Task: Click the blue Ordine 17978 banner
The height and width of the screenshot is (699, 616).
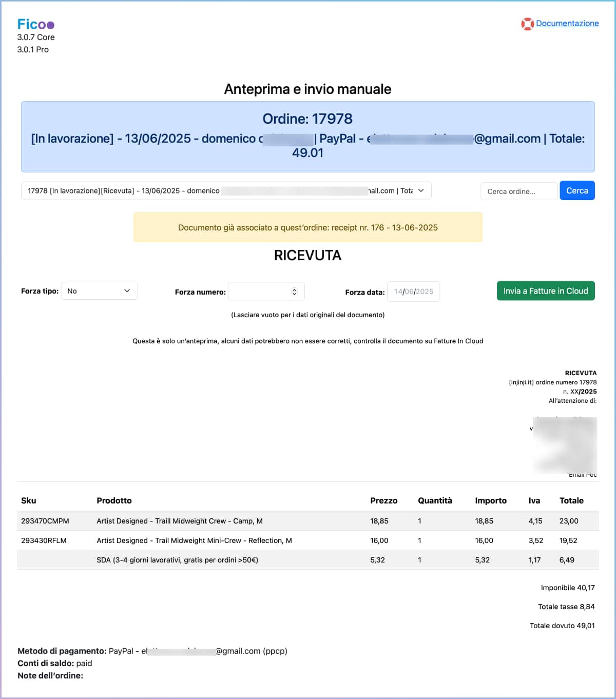Action: (307, 136)
